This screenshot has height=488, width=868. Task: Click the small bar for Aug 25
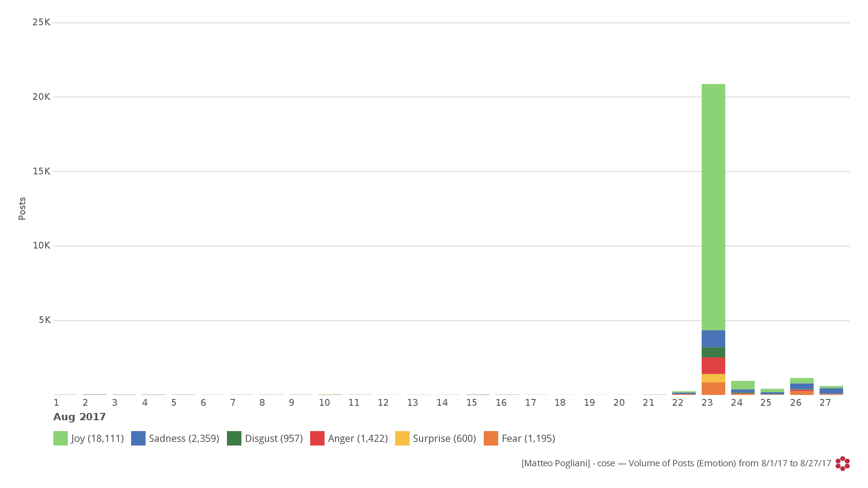click(772, 391)
